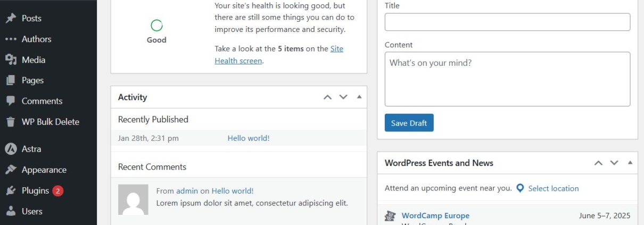The height and width of the screenshot is (225, 644).
Task: Click the Lorem ipsum comment text
Action: click(252, 203)
